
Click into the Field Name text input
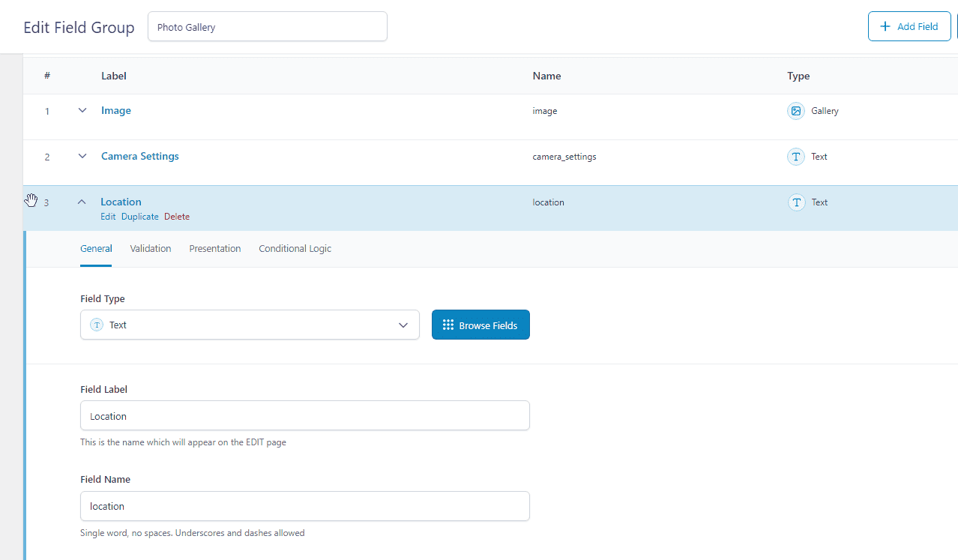tap(304, 506)
